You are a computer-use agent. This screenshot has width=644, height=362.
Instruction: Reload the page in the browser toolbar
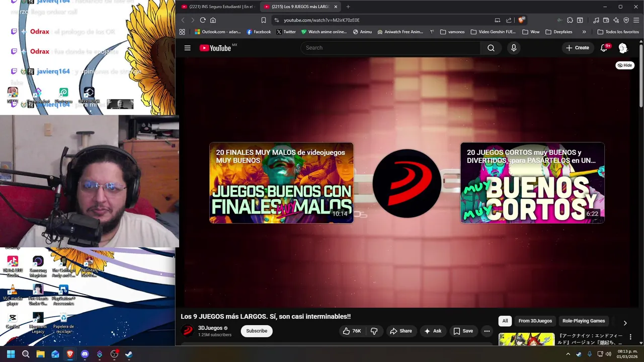(203, 20)
